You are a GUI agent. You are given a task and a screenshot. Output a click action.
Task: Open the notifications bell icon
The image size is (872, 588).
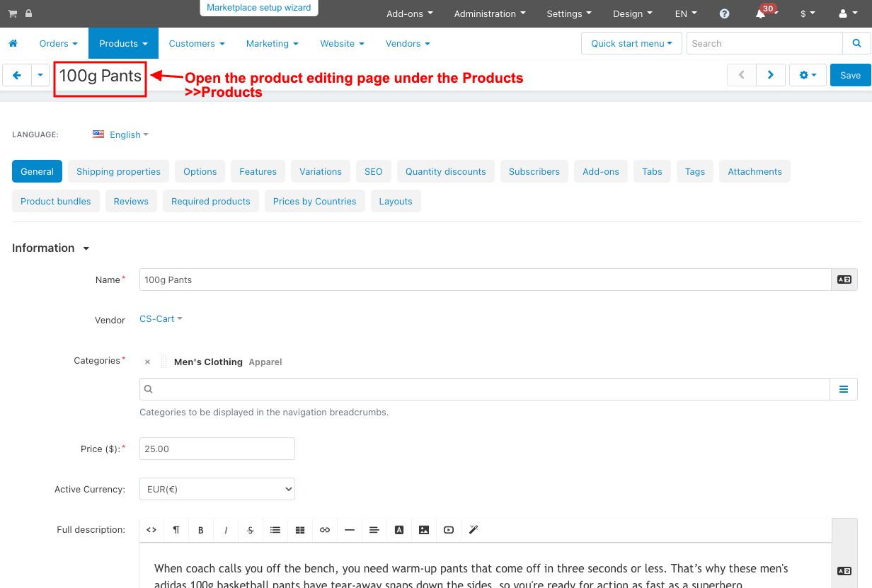point(761,13)
